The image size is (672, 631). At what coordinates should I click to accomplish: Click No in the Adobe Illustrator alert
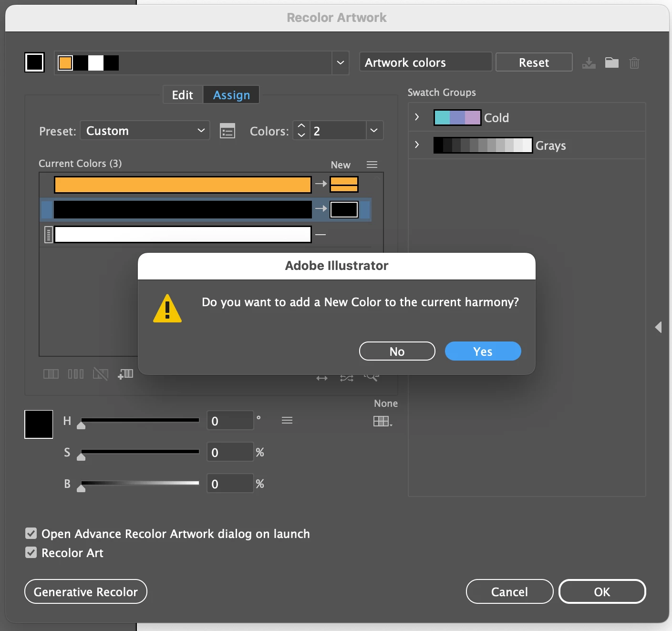tap(397, 351)
